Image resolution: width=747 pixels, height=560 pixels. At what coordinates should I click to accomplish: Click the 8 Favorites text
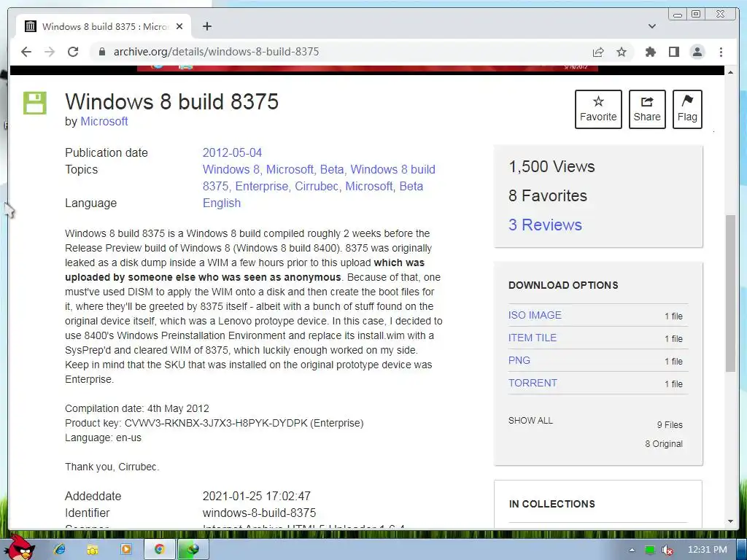(x=547, y=195)
